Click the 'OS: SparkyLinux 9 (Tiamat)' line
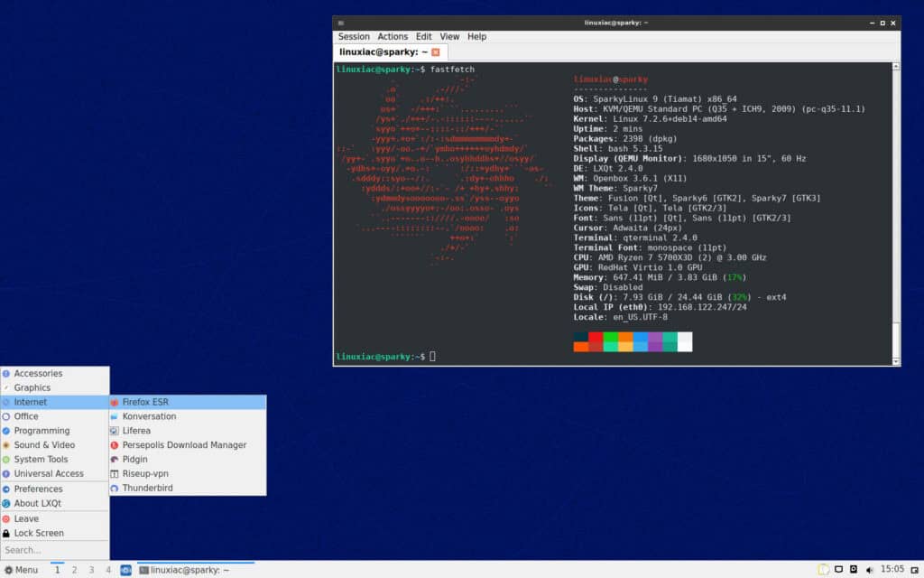Image resolution: width=924 pixels, height=578 pixels. (x=655, y=99)
